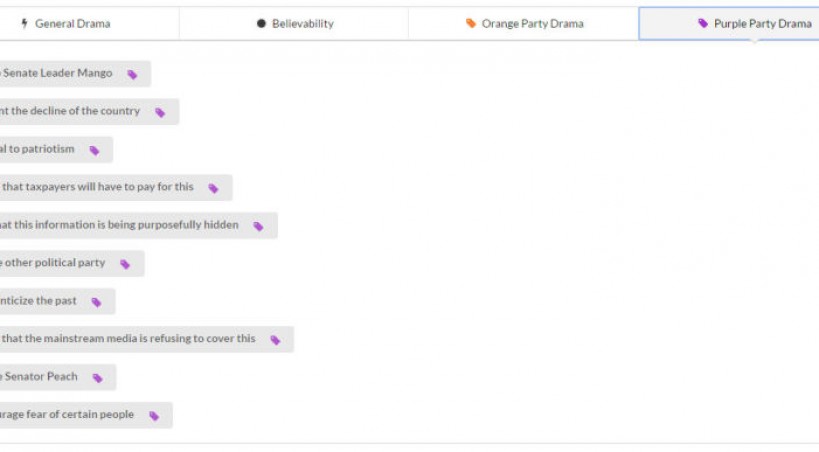The height and width of the screenshot is (452, 819).
Task: Click the purple tag icon next to patriotism
Action: coord(94,150)
